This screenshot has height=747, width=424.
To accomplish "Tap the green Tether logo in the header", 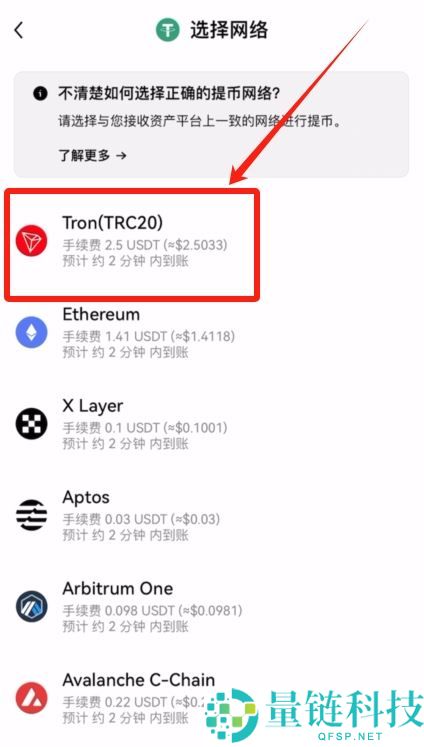I will pyautogui.click(x=168, y=30).
